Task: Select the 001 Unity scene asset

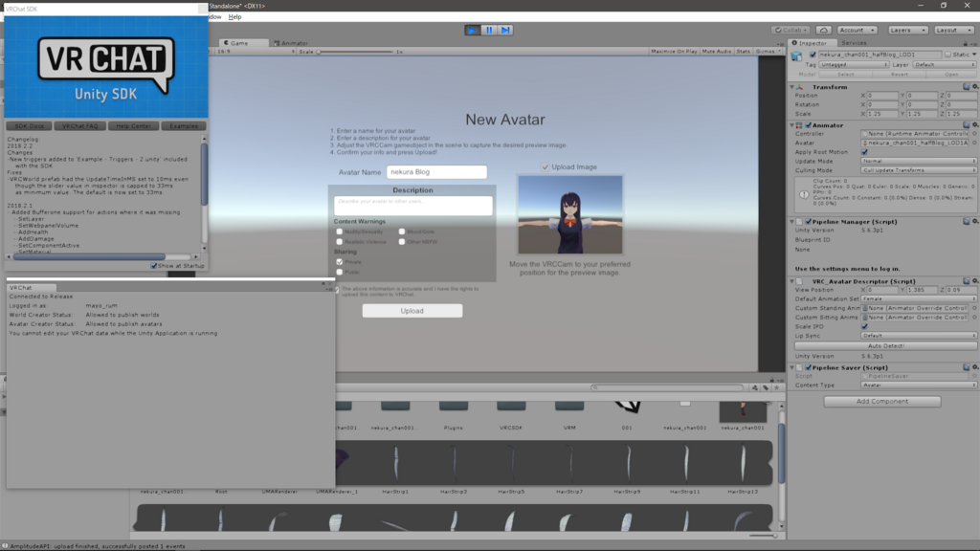Action: coord(627,408)
